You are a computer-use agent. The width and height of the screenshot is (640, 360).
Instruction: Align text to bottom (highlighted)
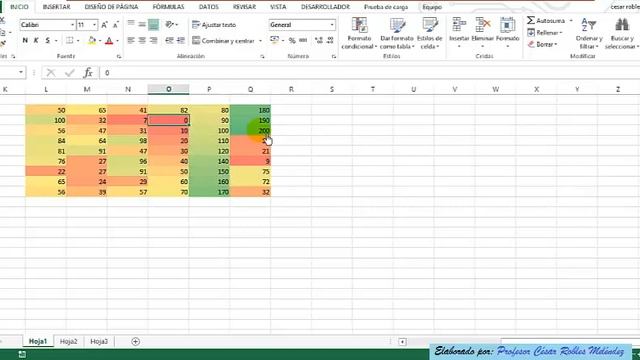(153, 24)
